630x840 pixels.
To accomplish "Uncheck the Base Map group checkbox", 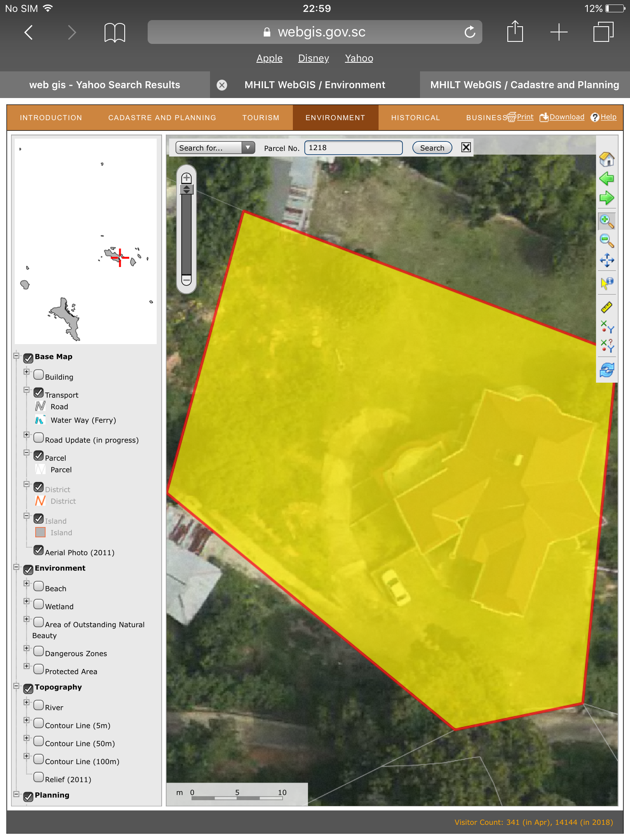I will pyautogui.click(x=28, y=358).
